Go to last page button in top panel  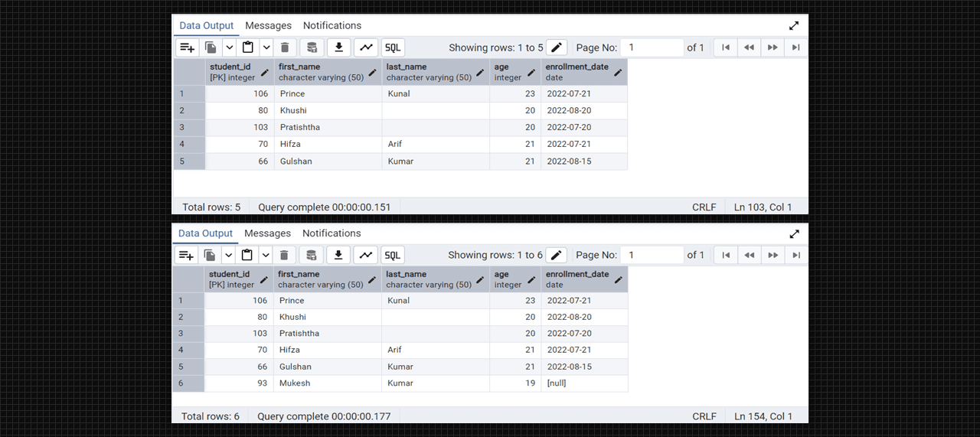pos(796,47)
